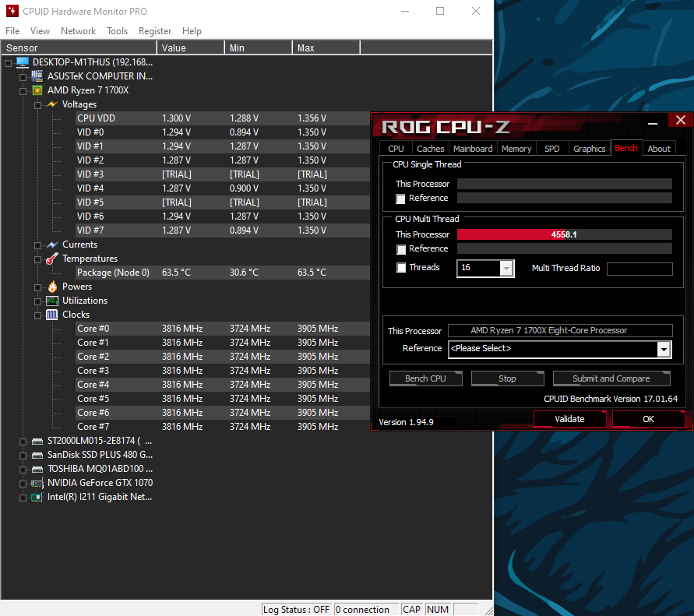Click the ASUSTeK motherboard icon
694x616 pixels.
tap(37, 76)
